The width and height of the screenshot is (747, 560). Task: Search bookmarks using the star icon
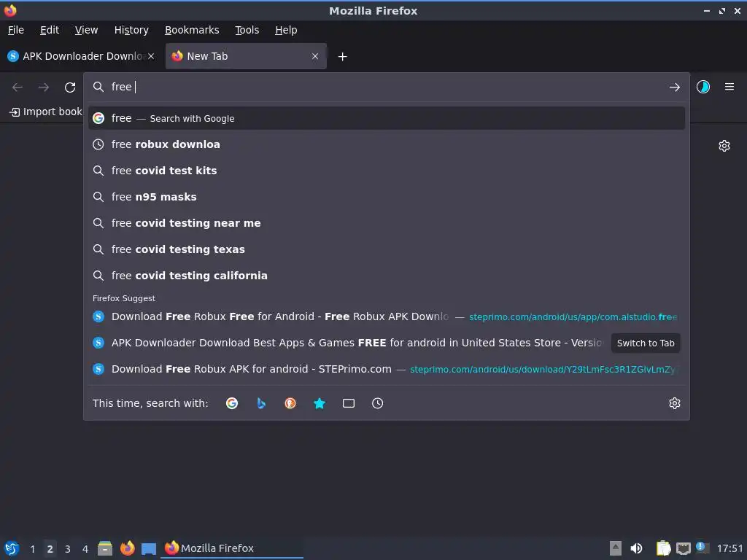click(x=320, y=403)
